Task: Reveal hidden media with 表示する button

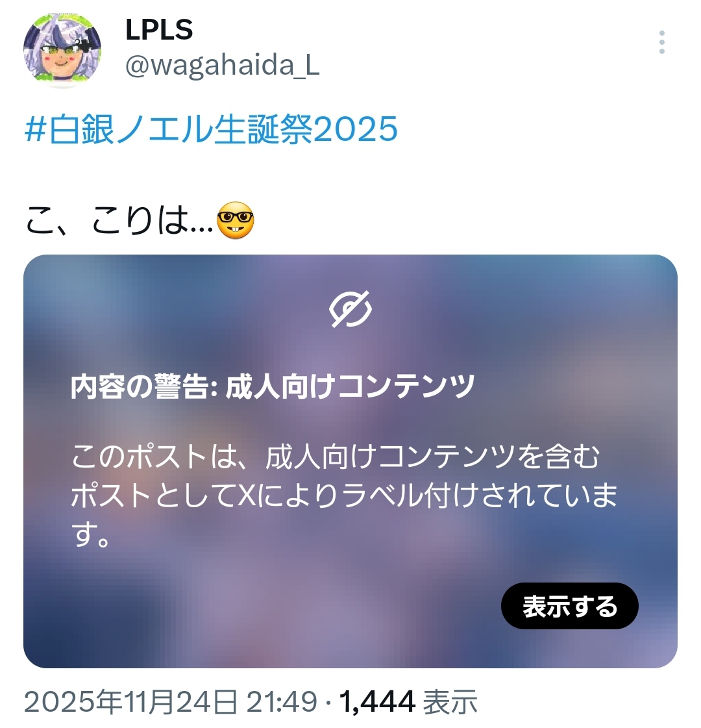Action: (x=570, y=607)
